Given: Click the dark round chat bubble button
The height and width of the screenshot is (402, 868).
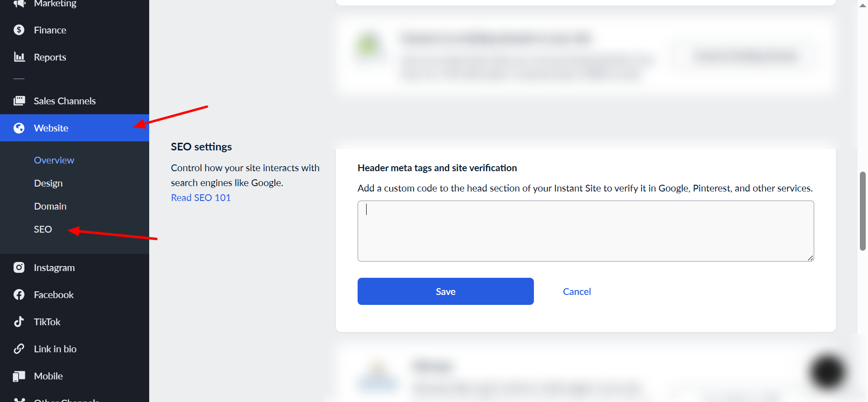Looking at the screenshot, I should click(827, 373).
